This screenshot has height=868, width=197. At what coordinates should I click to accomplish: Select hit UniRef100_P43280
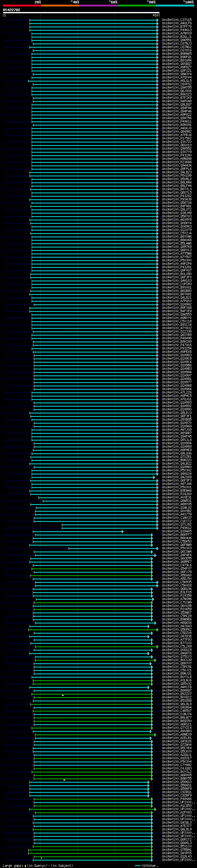coord(177,155)
